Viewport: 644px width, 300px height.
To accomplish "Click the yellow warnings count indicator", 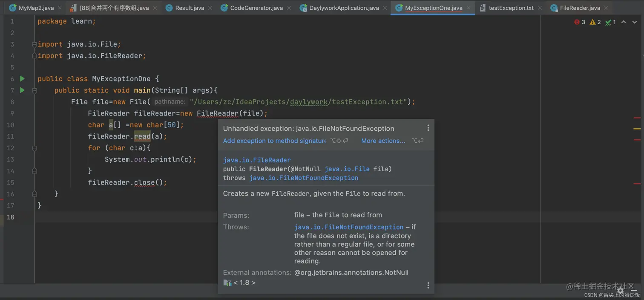I will [595, 22].
